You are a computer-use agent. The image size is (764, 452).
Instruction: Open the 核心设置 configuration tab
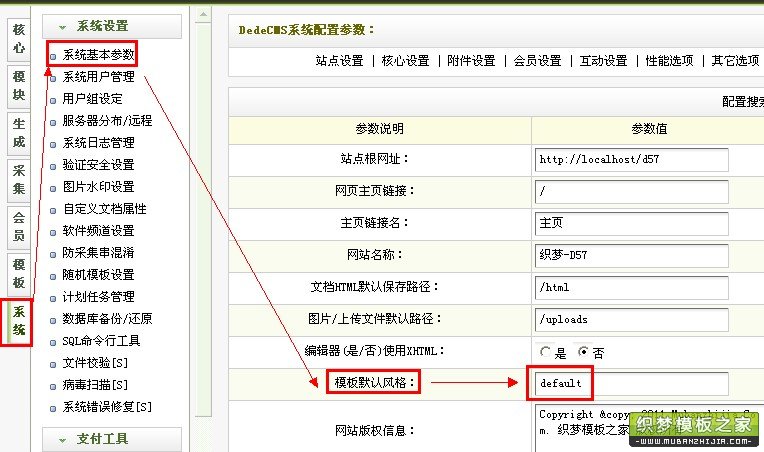pyautogui.click(x=405, y=61)
